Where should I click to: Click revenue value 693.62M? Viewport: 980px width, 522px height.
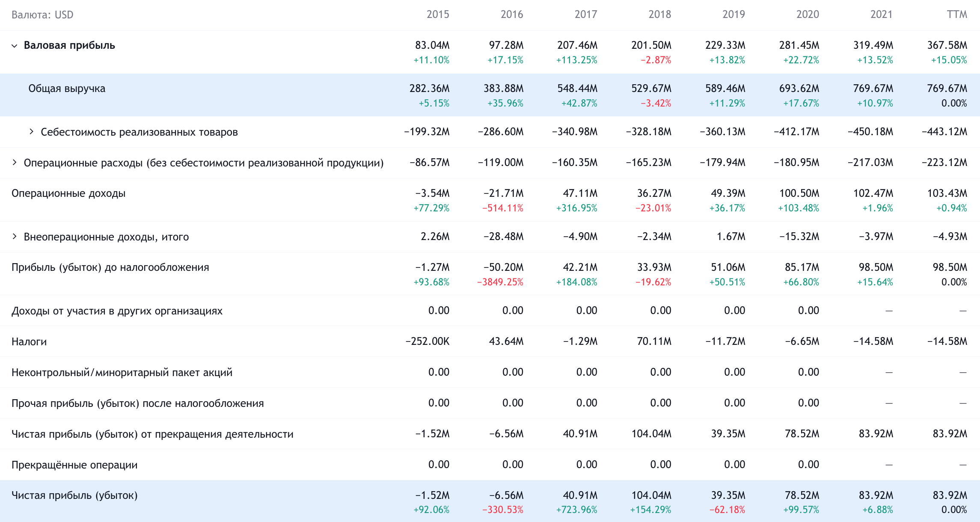click(x=799, y=89)
